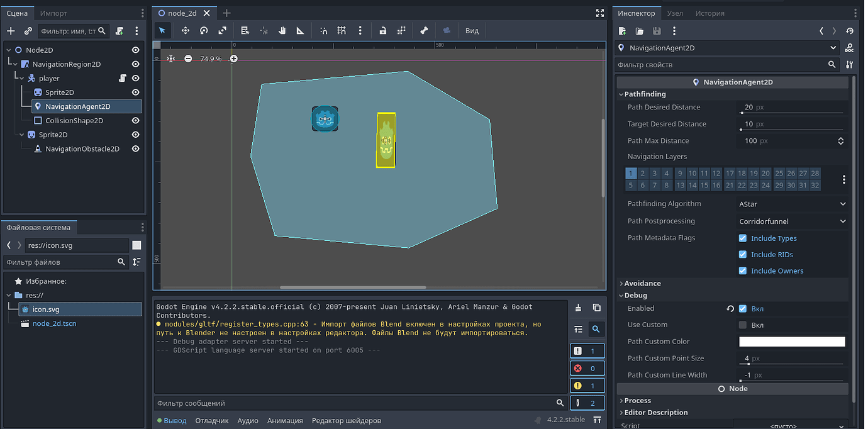Screen dimensions: 868x429
Task: Toggle smart snapping icon
Action: tap(323, 30)
